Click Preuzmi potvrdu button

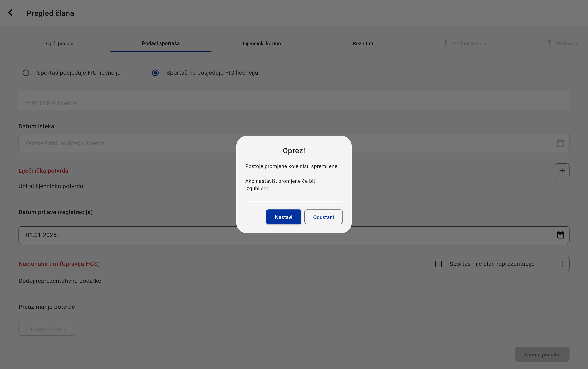coord(47,329)
